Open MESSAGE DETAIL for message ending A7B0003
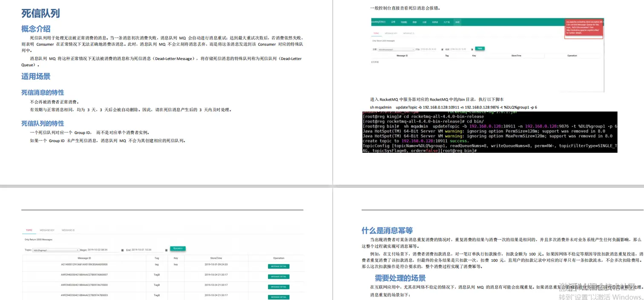The width and height of the screenshot is (644, 300). point(279,297)
